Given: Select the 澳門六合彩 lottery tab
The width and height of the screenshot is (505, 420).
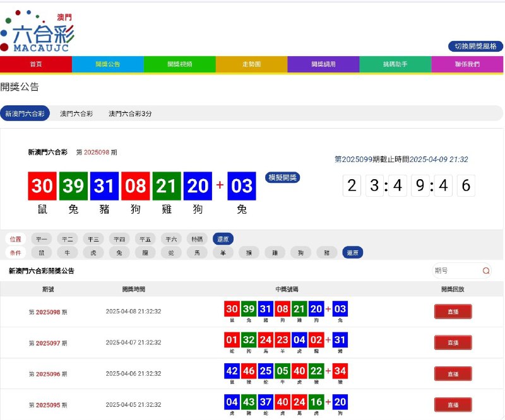Looking at the screenshot, I should pos(76,114).
